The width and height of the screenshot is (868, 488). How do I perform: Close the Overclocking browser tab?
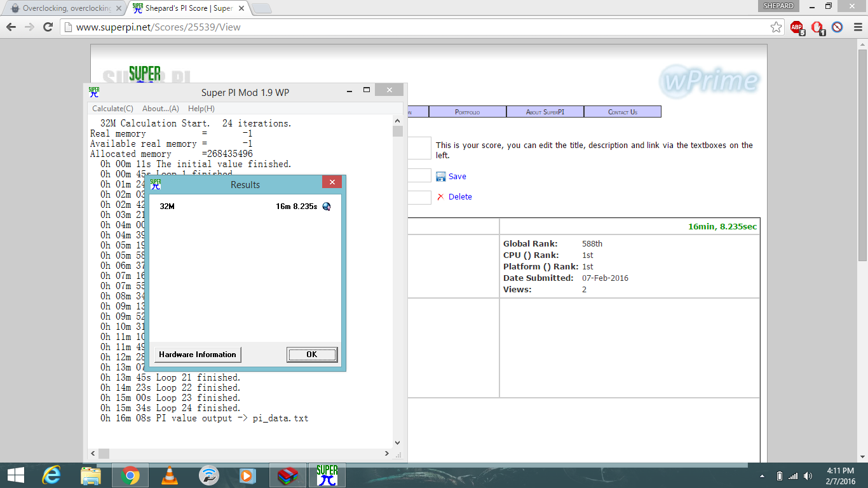coord(118,8)
